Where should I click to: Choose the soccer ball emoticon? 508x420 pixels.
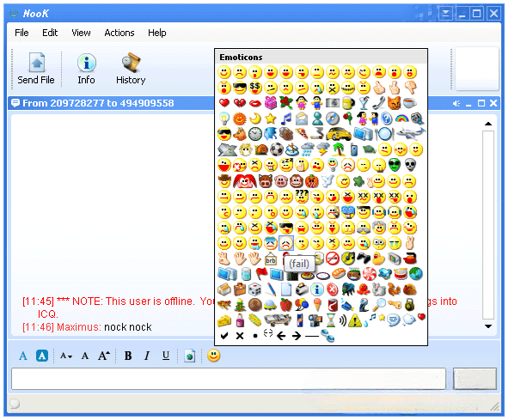[x=277, y=149]
